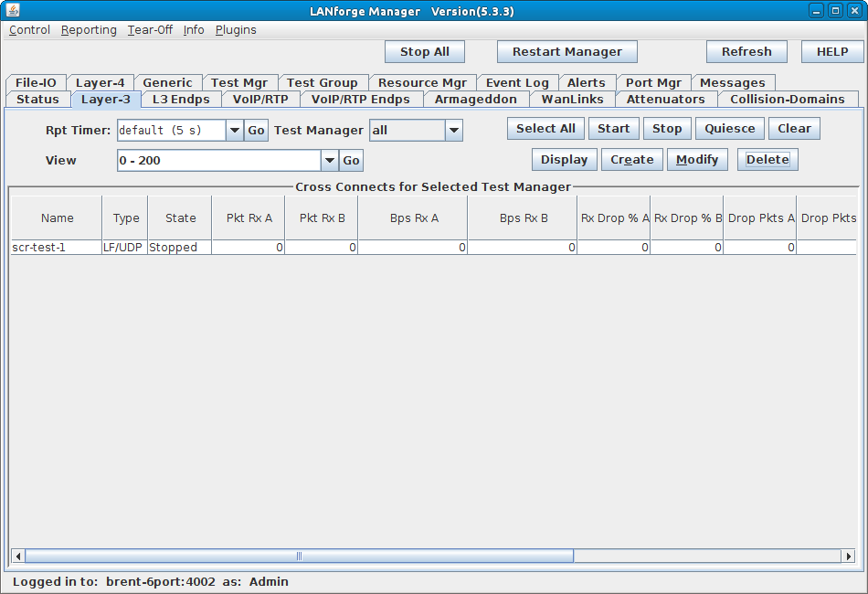This screenshot has height=594, width=868.
Task: Select the Layer-3 tab
Action: (106, 99)
